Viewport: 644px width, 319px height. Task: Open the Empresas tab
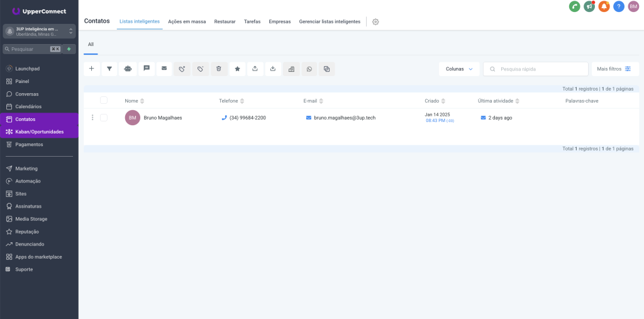tap(279, 21)
